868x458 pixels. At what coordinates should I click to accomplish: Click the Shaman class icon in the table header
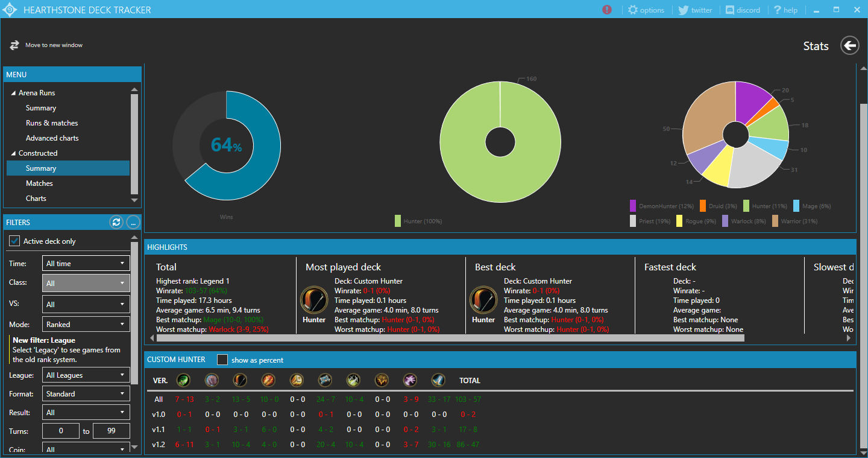pyautogui.click(x=382, y=380)
